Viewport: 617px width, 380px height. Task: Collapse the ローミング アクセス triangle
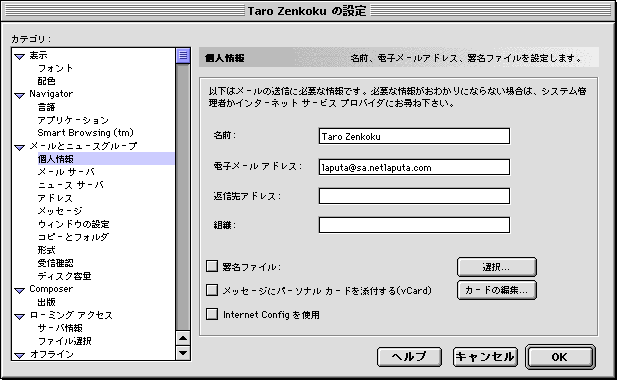19,316
